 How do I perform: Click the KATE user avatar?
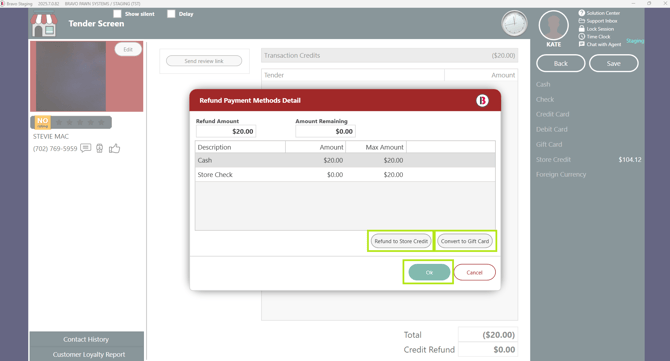pos(553,25)
